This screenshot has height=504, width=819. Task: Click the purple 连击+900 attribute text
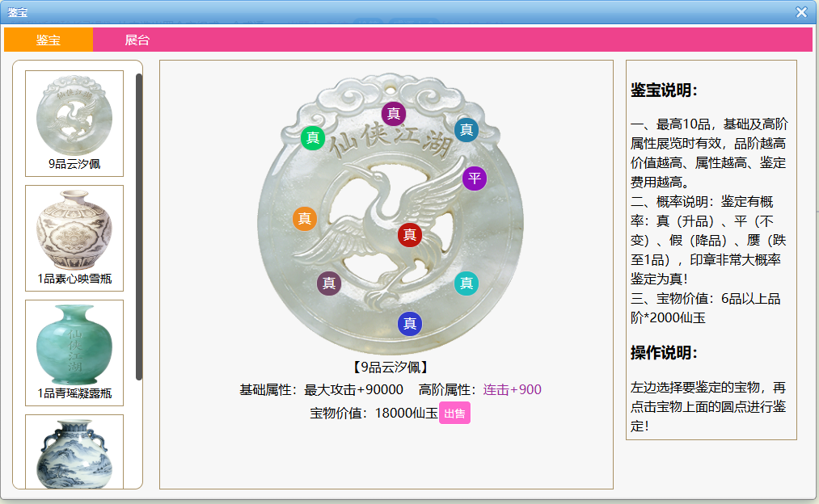tap(512, 390)
